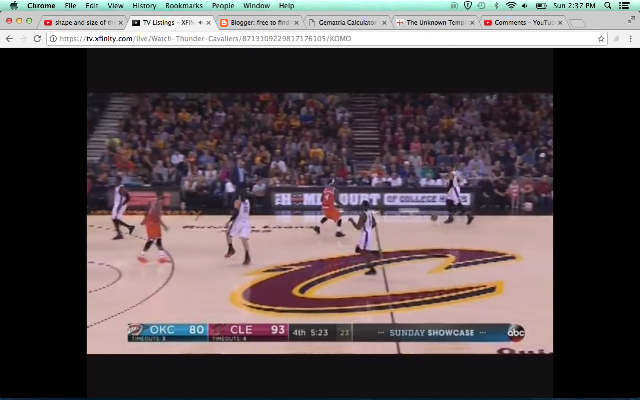Screen dimensions: 640x400
Task: Switch to the Comments - YouTube tab
Action: [x=521, y=23]
